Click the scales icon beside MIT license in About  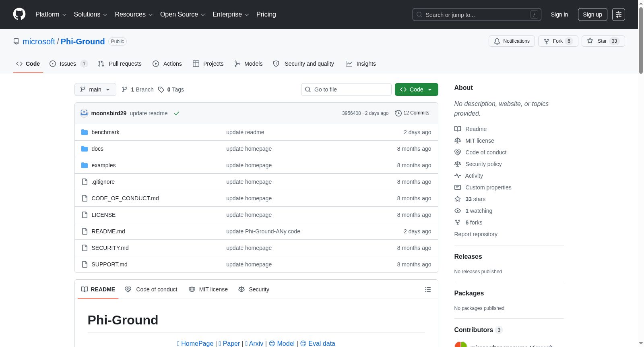pyautogui.click(x=458, y=141)
